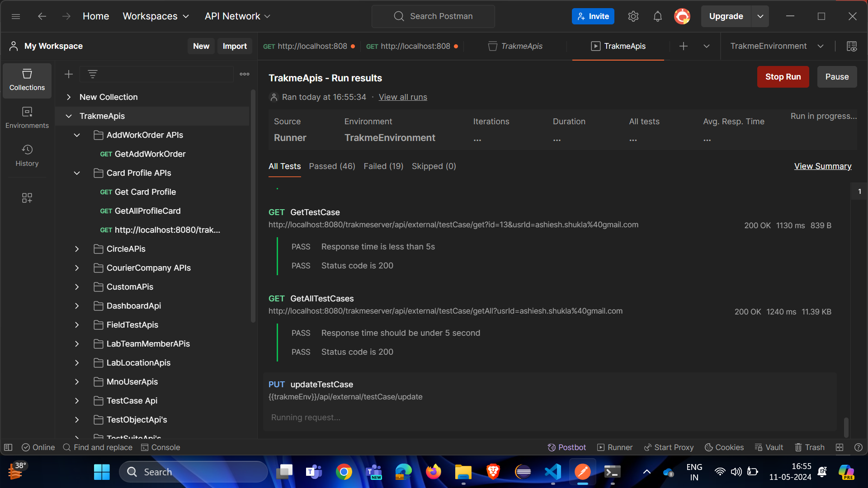Image resolution: width=868 pixels, height=488 pixels.
Task: Expand the CourierCompany APIs folder
Action: (77, 268)
